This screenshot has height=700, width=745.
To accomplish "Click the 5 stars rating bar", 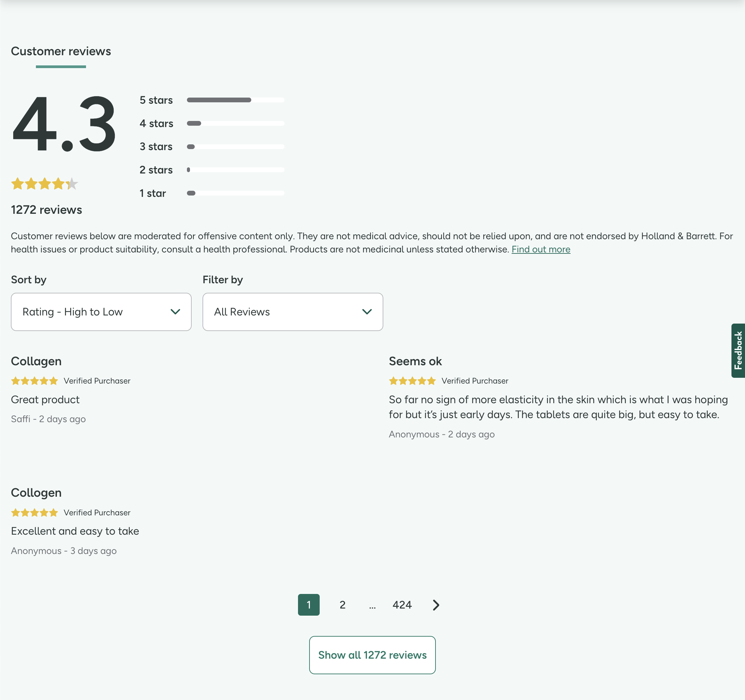I will coord(235,100).
